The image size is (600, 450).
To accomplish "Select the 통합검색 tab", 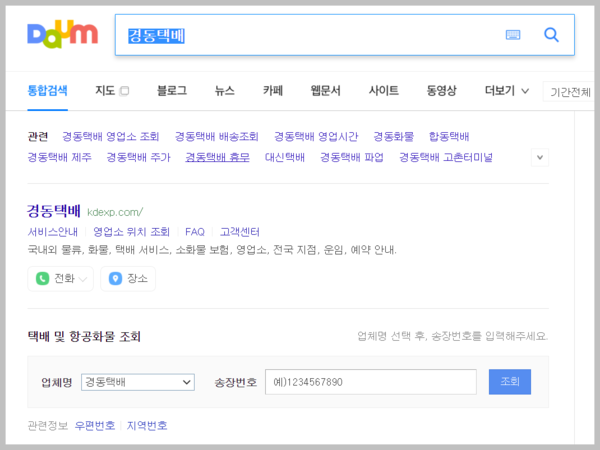I will coord(47,91).
